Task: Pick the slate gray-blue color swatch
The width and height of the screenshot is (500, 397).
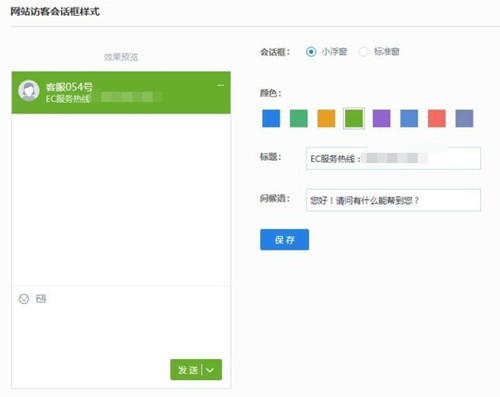Action: pos(464,118)
